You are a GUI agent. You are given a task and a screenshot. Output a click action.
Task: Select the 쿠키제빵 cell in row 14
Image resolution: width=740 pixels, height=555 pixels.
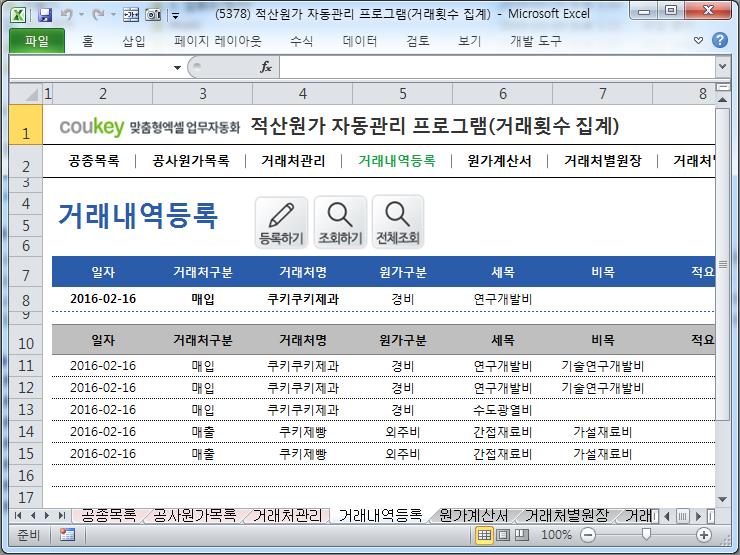(x=303, y=432)
